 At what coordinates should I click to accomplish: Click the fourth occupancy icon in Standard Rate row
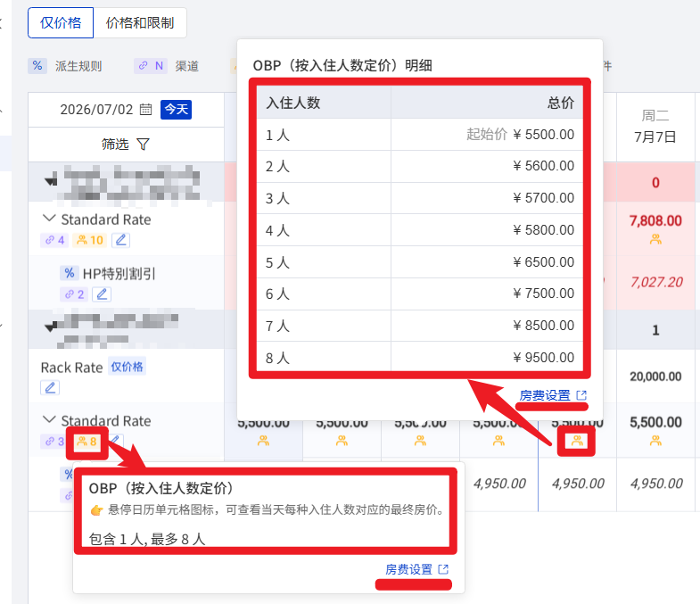(x=498, y=442)
